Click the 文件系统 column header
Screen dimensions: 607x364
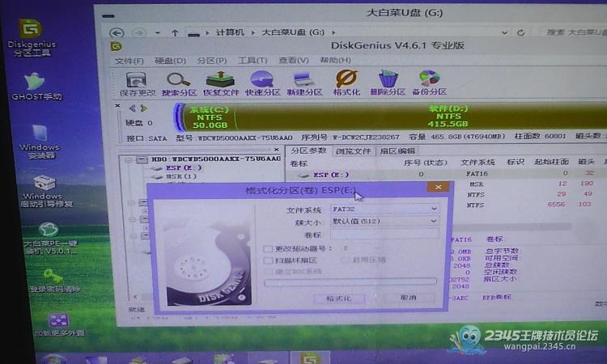point(478,163)
